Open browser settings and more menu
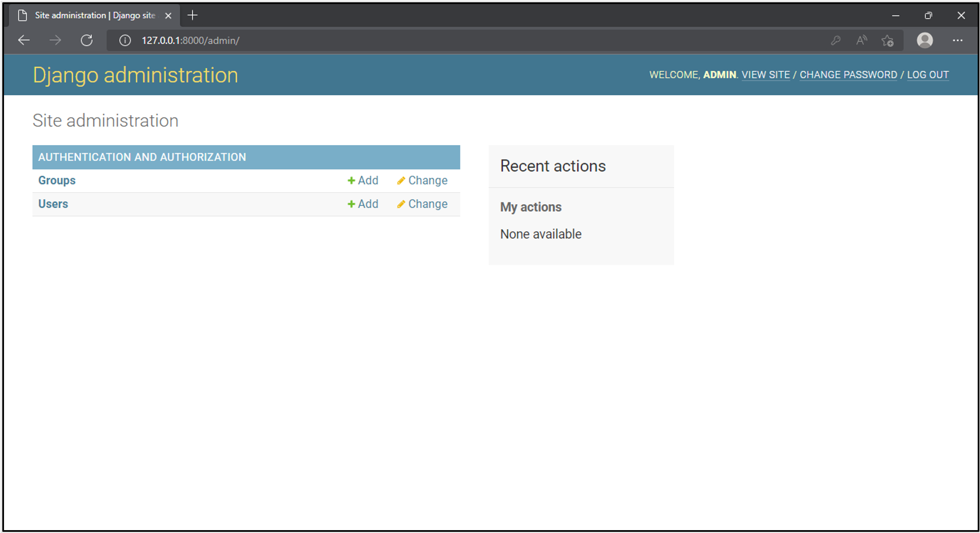980x533 pixels. [957, 40]
